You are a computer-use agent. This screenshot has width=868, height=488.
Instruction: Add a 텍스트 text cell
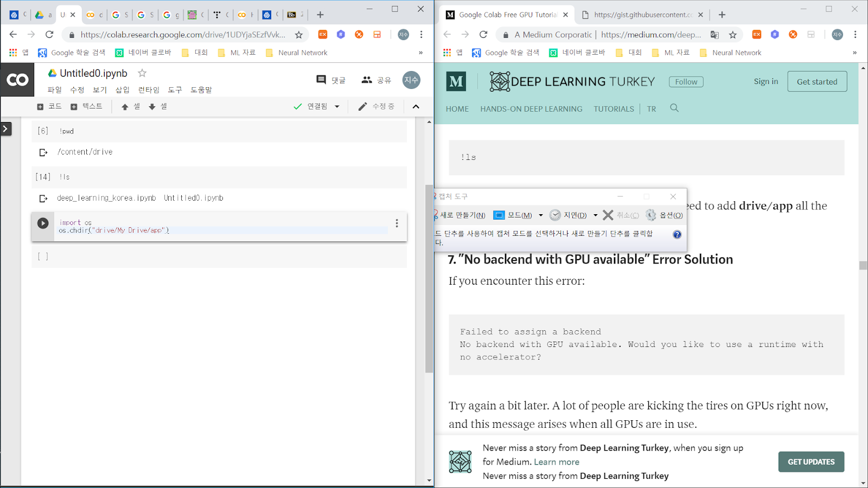pyautogui.click(x=86, y=106)
